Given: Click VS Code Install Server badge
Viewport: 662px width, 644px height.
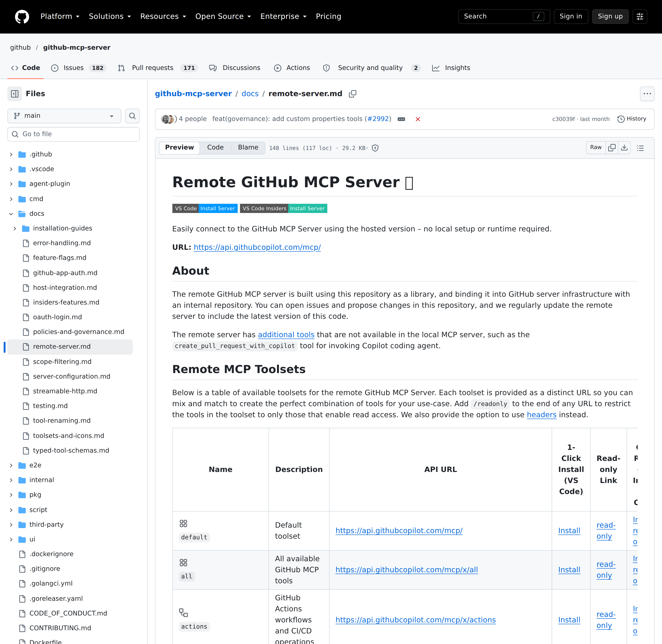Looking at the screenshot, I should coord(205,208).
